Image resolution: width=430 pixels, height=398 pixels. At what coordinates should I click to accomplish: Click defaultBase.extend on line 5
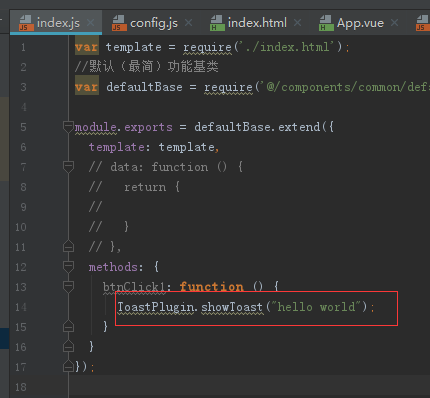click(257, 127)
